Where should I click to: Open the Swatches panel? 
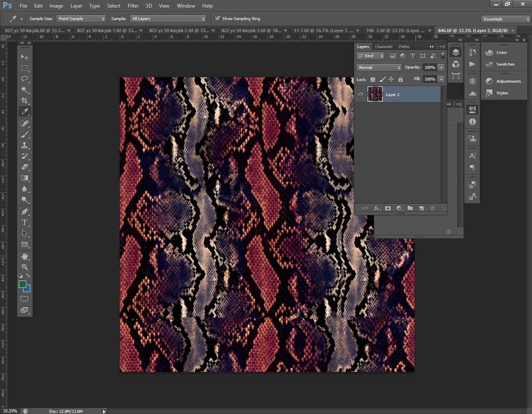click(505, 64)
